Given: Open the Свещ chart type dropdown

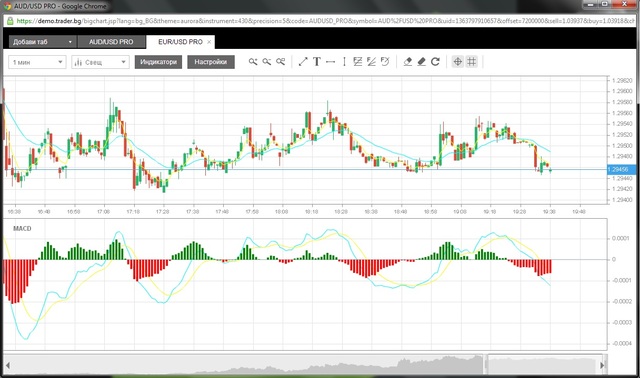Looking at the screenshot, I should point(100,62).
